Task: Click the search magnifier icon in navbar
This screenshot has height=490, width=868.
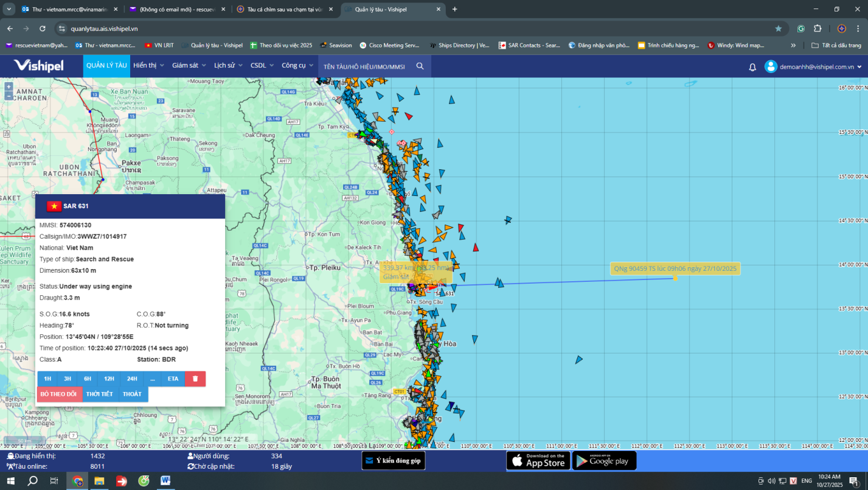Action: tap(420, 66)
